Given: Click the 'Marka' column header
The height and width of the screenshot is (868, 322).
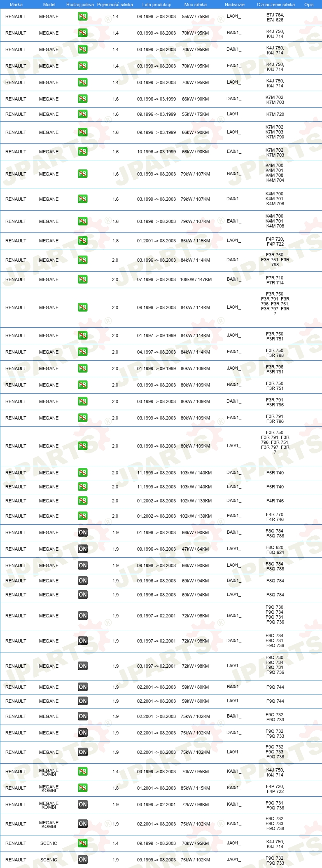Looking at the screenshot, I should coord(16,5).
